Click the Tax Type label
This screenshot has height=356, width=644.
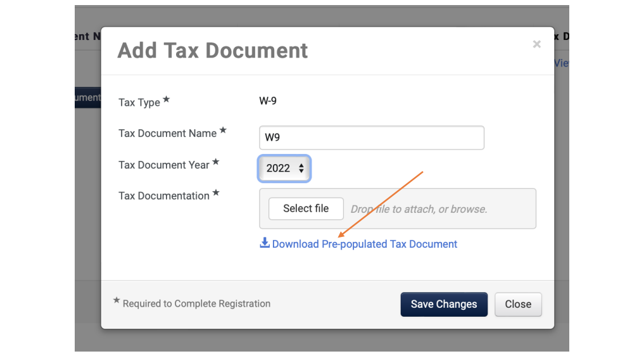139,103
